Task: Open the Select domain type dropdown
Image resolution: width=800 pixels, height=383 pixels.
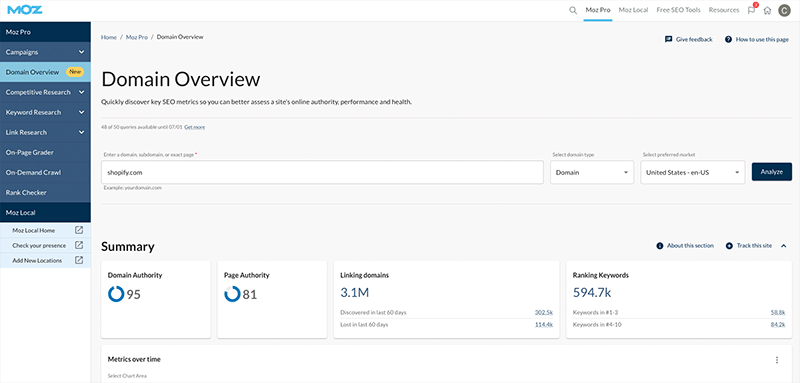Action: click(592, 172)
